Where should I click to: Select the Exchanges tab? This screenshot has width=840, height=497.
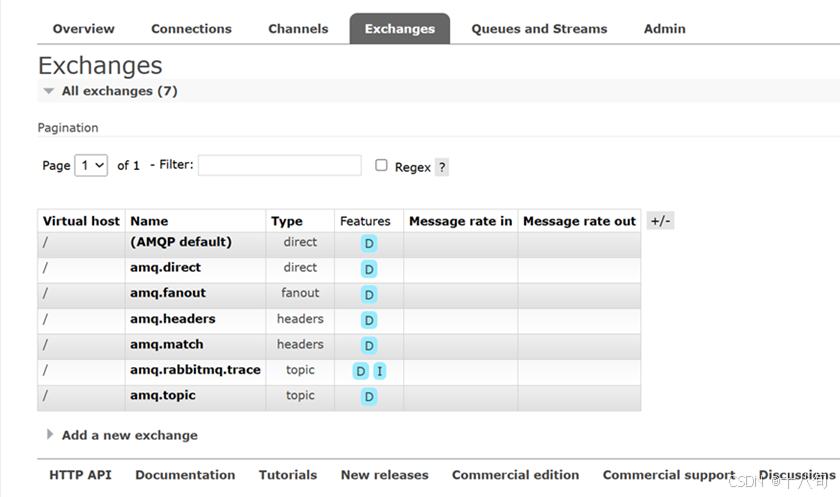click(400, 29)
